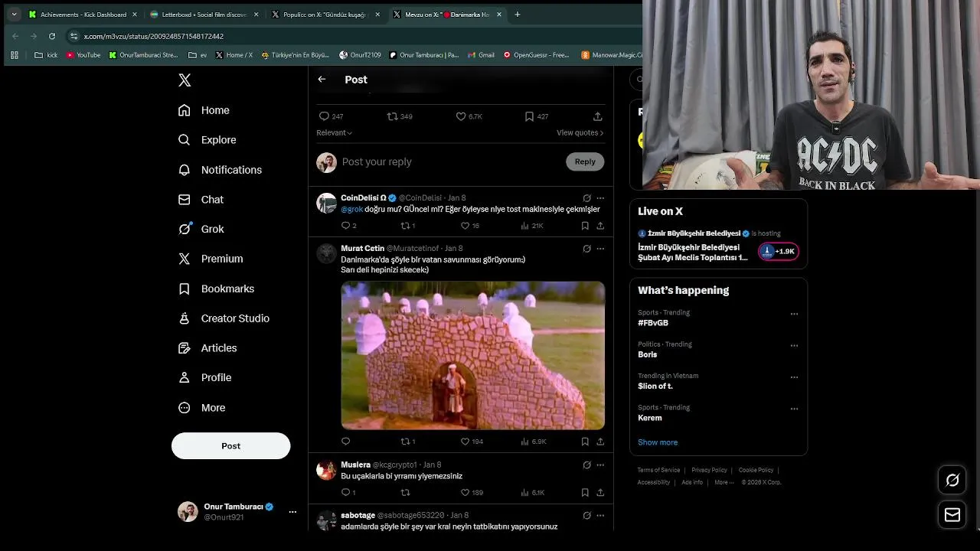Screen dimensions: 980x551
Task: Open İzmir Büyükşehir Belediyesi live listening badge
Action: tap(779, 252)
